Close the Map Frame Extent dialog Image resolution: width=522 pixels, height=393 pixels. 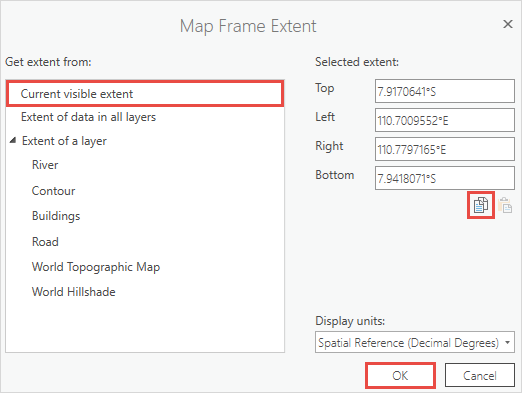(508, 24)
